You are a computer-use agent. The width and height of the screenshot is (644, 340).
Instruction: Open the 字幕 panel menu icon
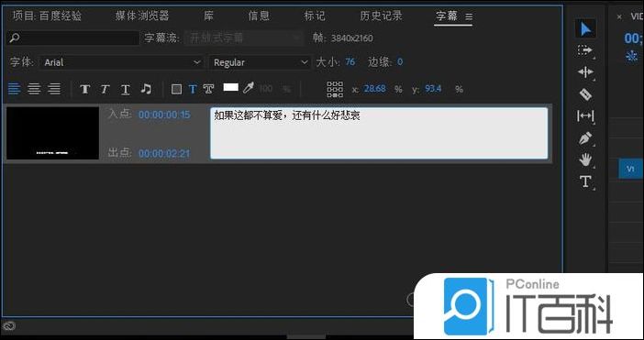[x=469, y=16]
